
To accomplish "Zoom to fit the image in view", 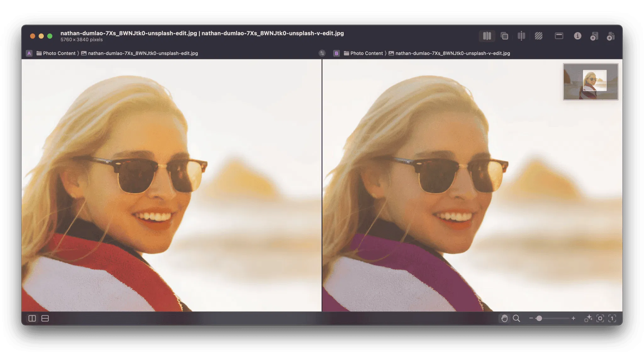I will 600,318.
